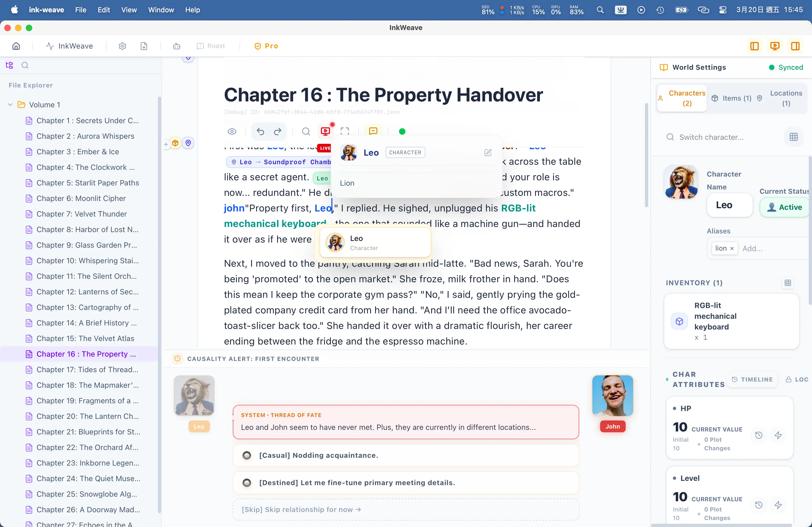Image resolution: width=812 pixels, height=527 pixels.
Task: Start the live presentation icon in editor toolbar
Action: coord(325,131)
